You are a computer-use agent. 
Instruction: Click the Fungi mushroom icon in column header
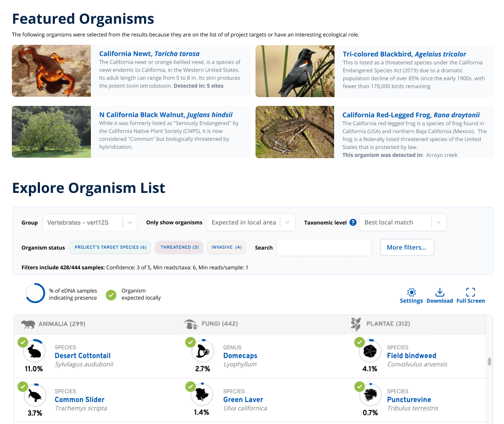[x=191, y=324]
